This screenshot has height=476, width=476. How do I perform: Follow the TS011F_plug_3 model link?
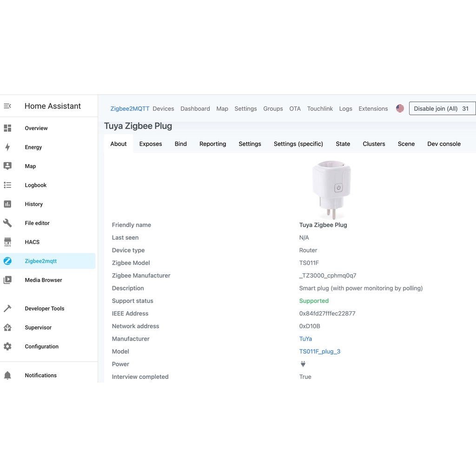click(x=319, y=351)
